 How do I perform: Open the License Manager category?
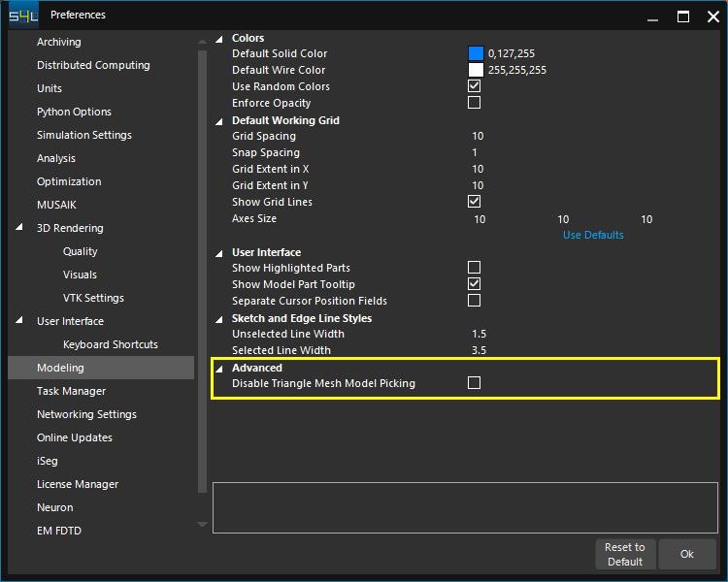pyautogui.click(x=77, y=484)
